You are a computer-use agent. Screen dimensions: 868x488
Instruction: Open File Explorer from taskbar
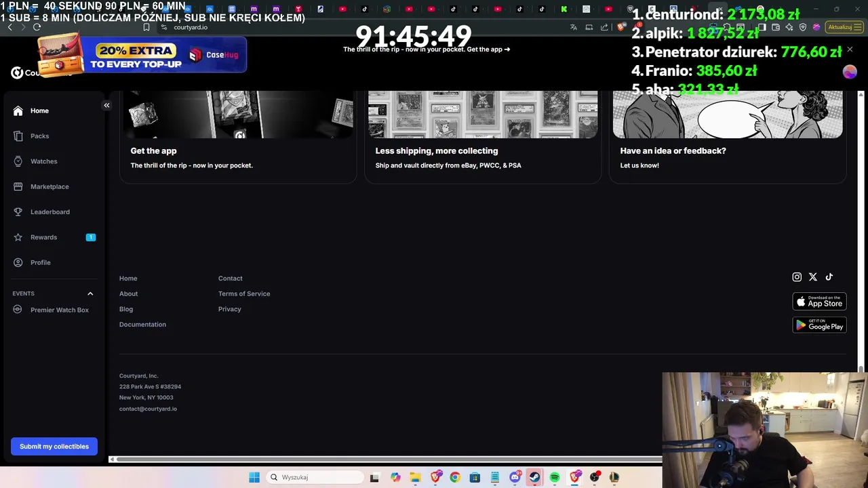[415, 477]
